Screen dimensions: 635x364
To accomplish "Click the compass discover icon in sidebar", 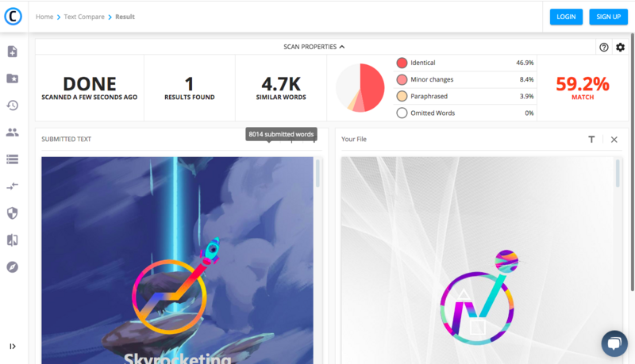I will click(13, 267).
